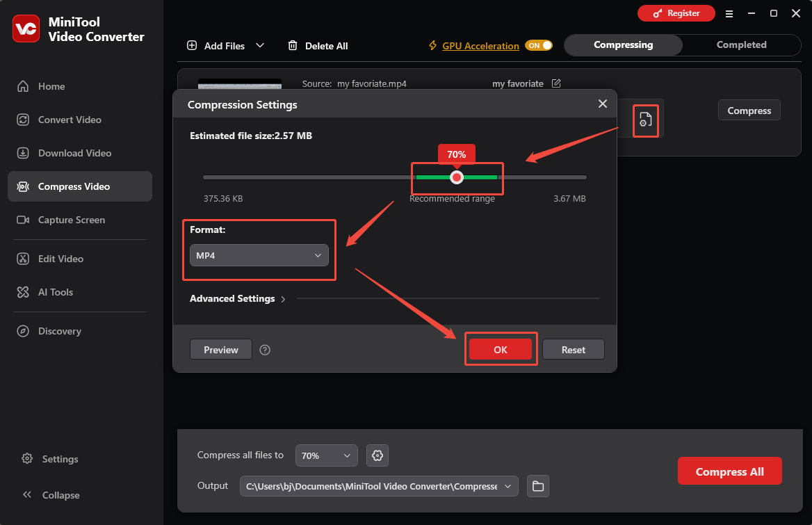Viewport: 812px width, 525px height.
Task: Collapse the sidebar panel
Action: 51,495
